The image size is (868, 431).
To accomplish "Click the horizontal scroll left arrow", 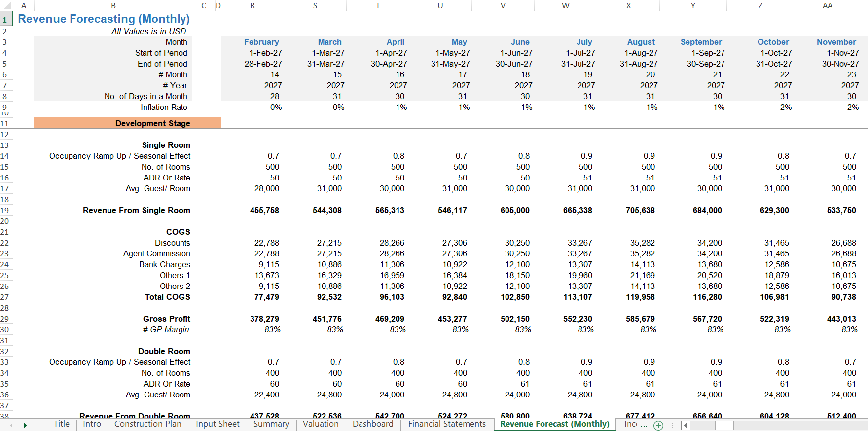I will pyautogui.click(x=686, y=425).
